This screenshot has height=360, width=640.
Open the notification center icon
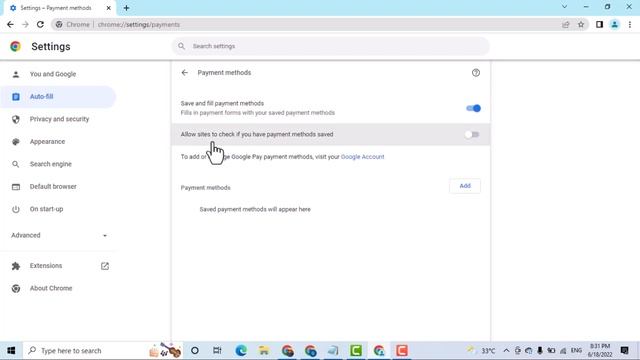click(x=624, y=351)
